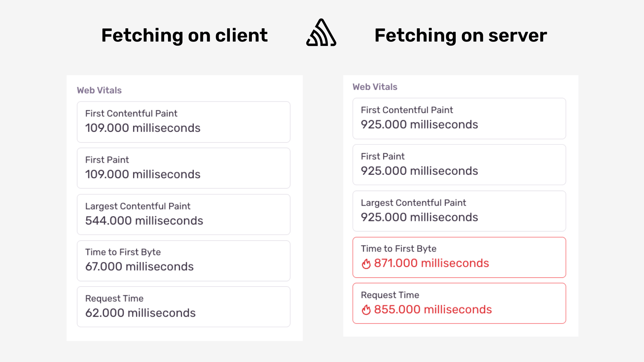Select the First Paint card showing 925.000 milliseconds
Image resolution: width=644 pixels, height=362 pixels.
459,165
